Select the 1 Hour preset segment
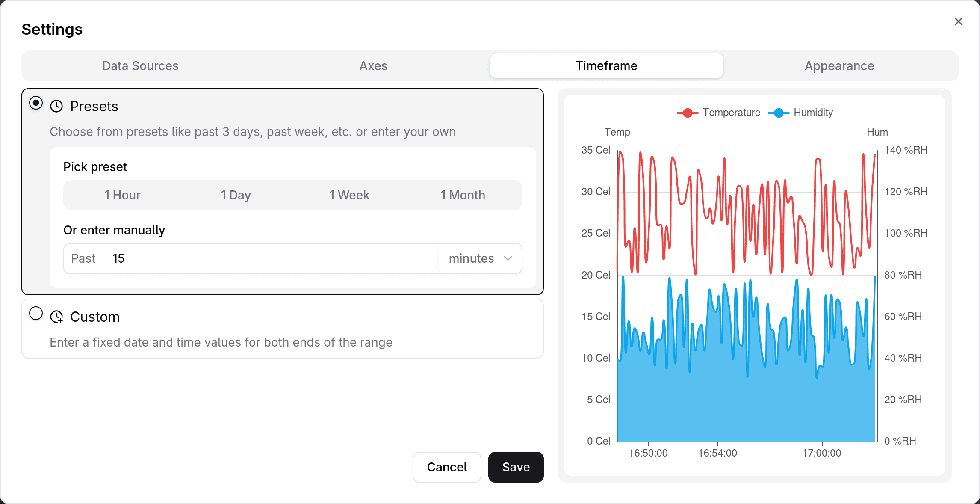Viewport: 980px width, 504px height. point(122,195)
